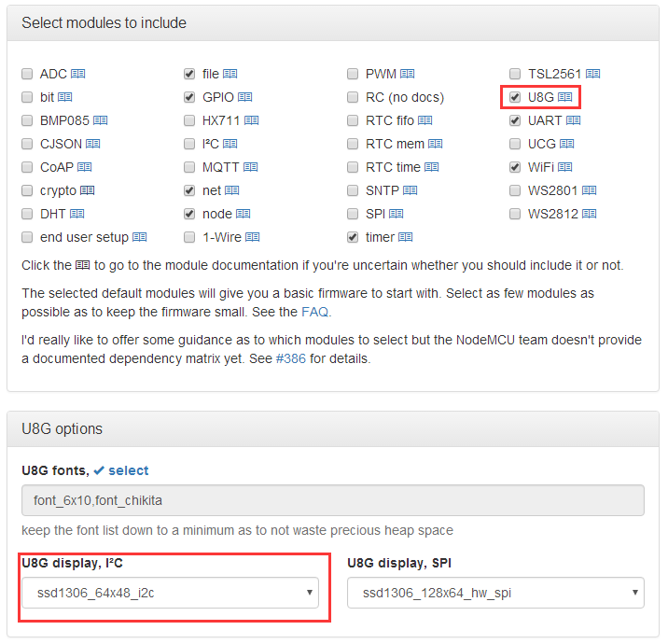
Task: Open end user setup docs icon
Action: coord(139,237)
